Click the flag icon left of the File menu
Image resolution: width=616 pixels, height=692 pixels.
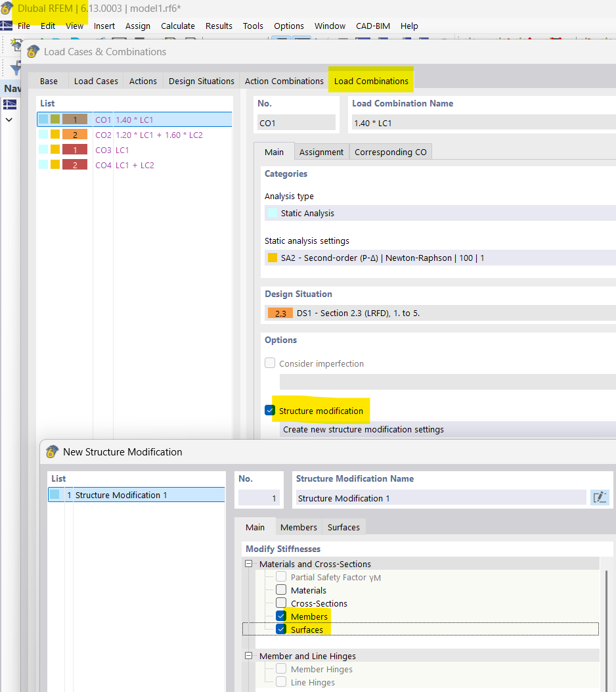click(x=6, y=26)
